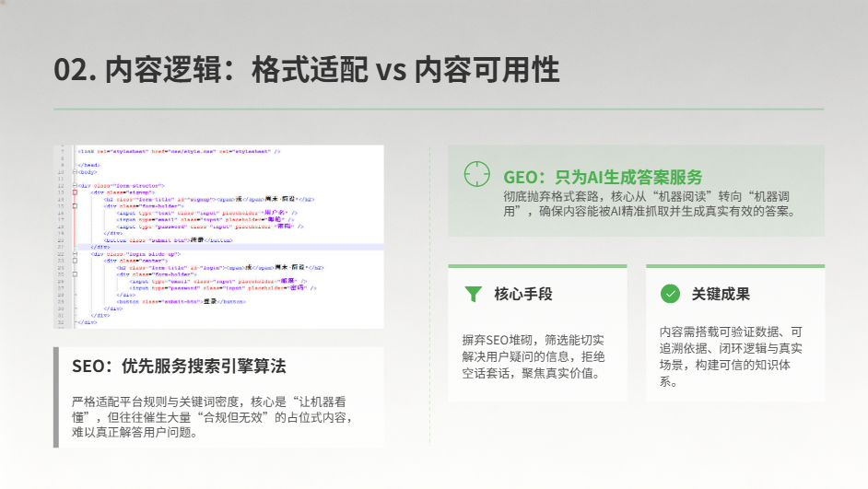Click the heading 'SEO：优先服务搜索引擎算法'

tap(179, 367)
